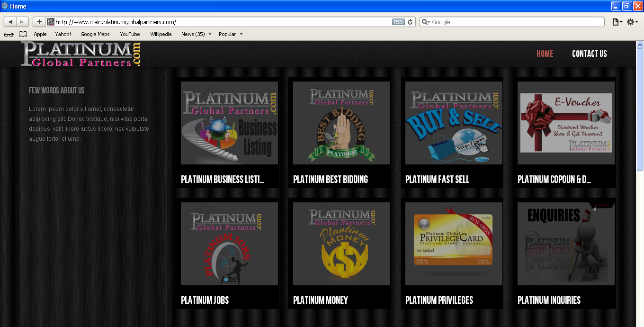Open the Wikipedia bookmark

pos(161,34)
